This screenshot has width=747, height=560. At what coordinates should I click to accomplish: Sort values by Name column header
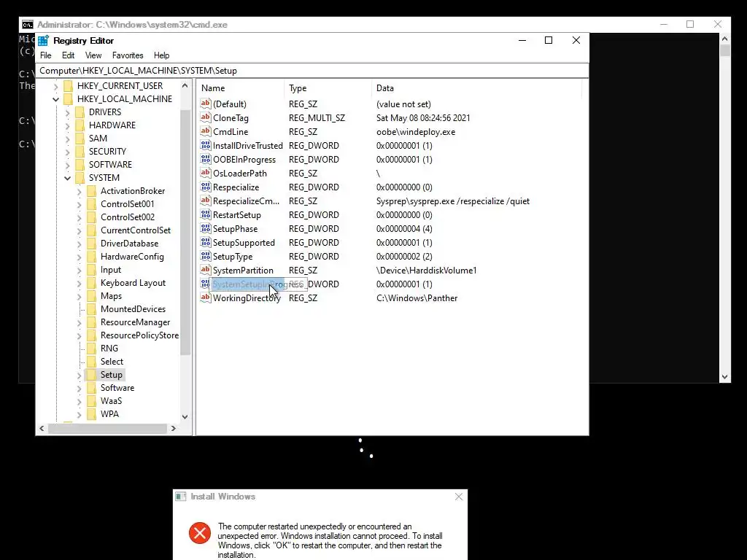pyautogui.click(x=240, y=88)
